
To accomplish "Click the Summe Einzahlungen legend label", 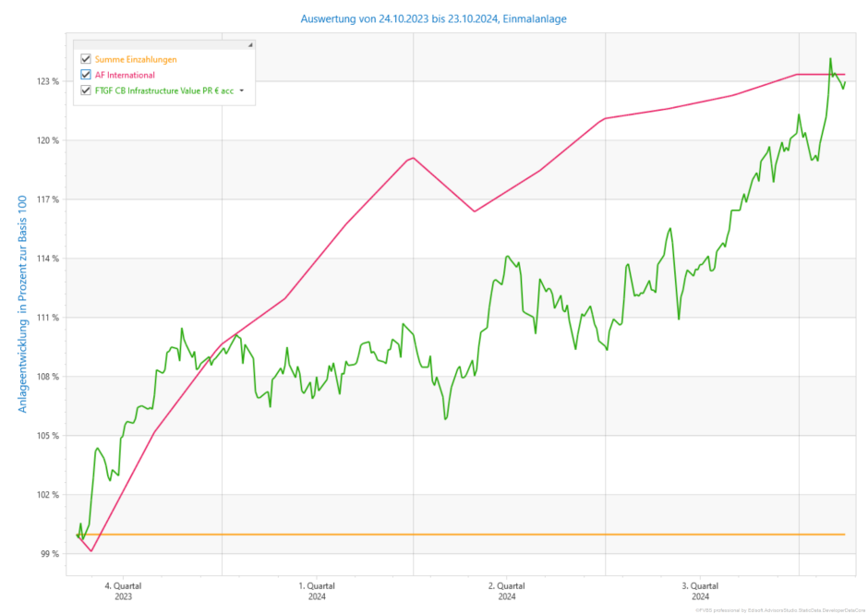I will click(136, 59).
